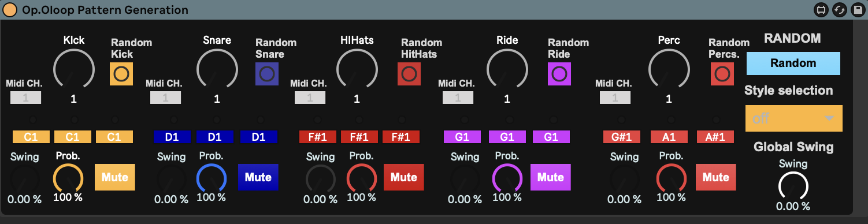Click the Perc knob value 1
868x224 pixels.
pos(669,99)
